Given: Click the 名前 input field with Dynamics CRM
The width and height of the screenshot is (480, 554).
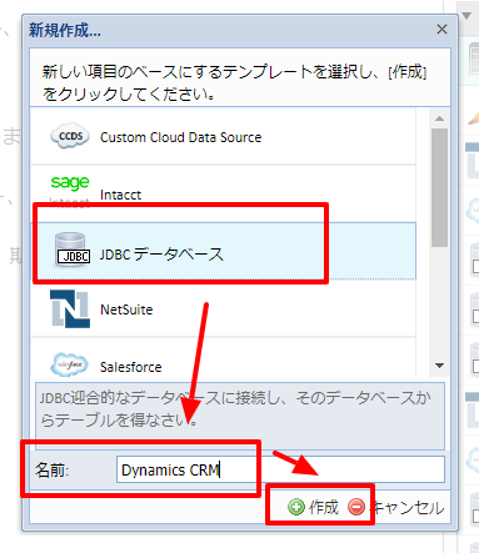Looking at the screenshot, I should pyautogui.click(x=280, y=470).
